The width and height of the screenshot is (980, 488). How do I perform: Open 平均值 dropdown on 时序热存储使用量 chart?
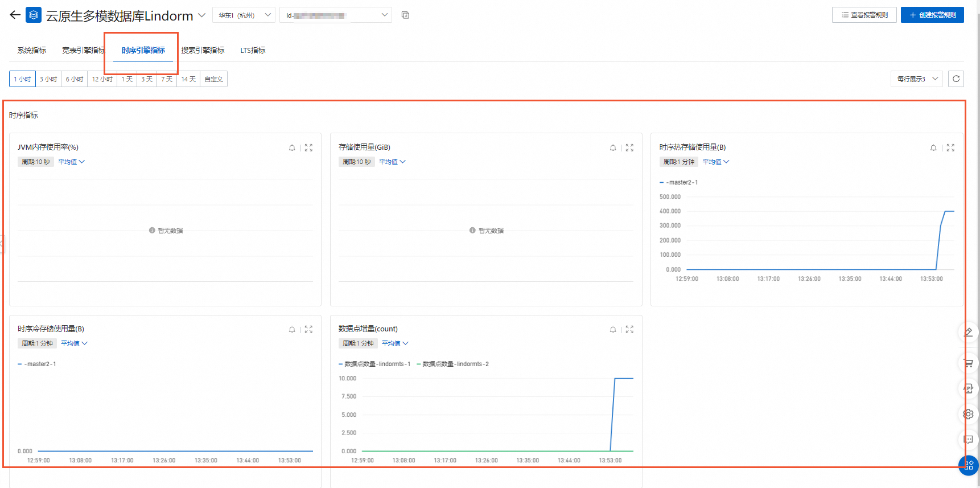pyautogui.click(x=716, y=162)
